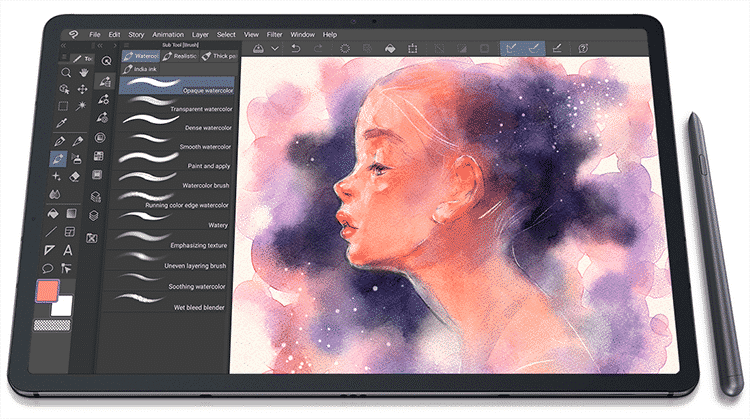Select the Blend tool

point(55,194)
